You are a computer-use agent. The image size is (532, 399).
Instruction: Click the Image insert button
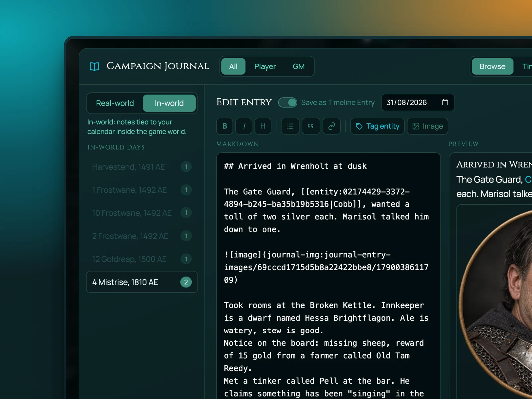coord(428,126)
